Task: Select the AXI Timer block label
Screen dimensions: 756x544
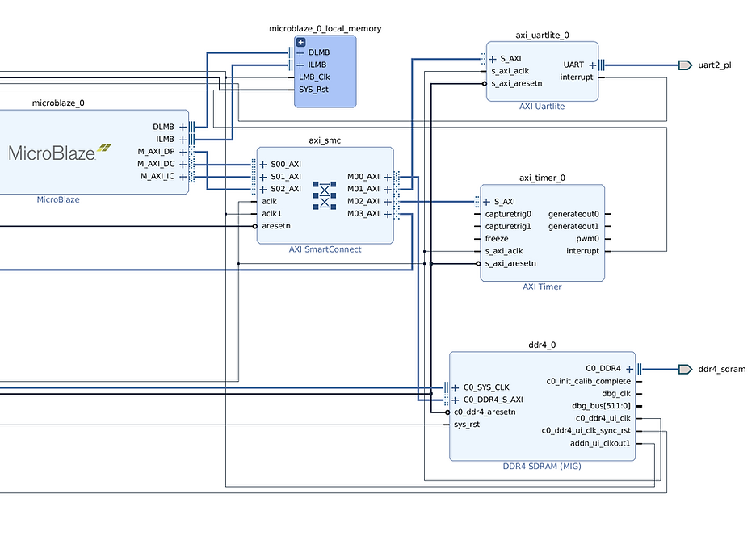Action: pyautogui.click(x=542, y=287)
